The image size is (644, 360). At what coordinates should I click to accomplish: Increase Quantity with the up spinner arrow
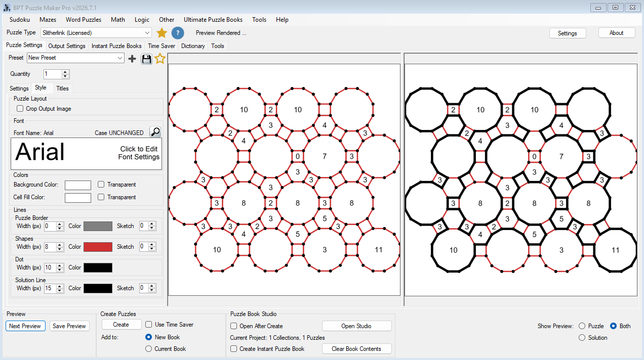point(65,72)
